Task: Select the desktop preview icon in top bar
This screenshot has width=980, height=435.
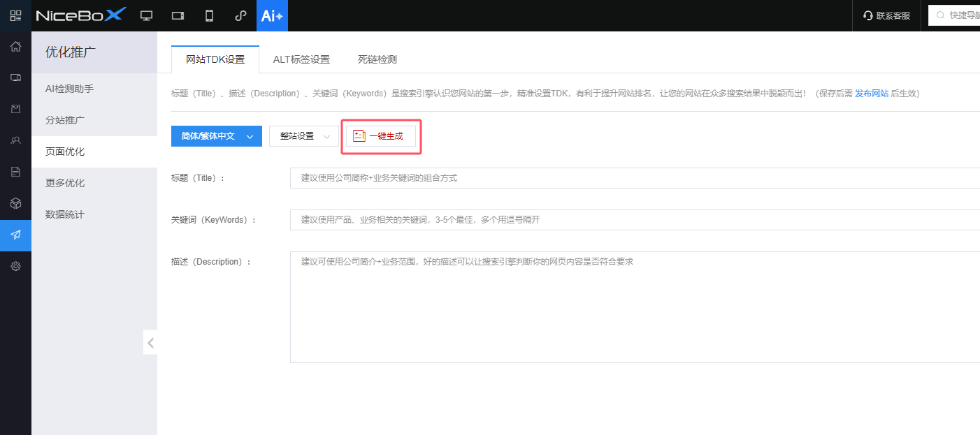Action: 146,15
